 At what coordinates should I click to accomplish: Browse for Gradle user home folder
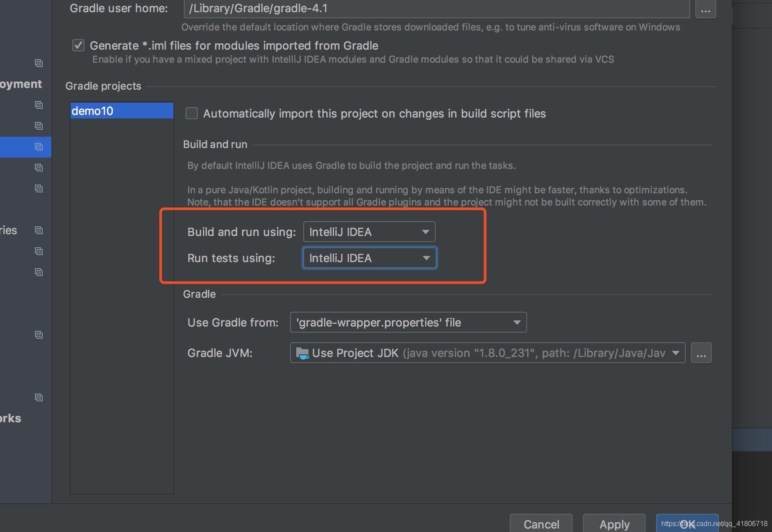click(x=705, y=9)
